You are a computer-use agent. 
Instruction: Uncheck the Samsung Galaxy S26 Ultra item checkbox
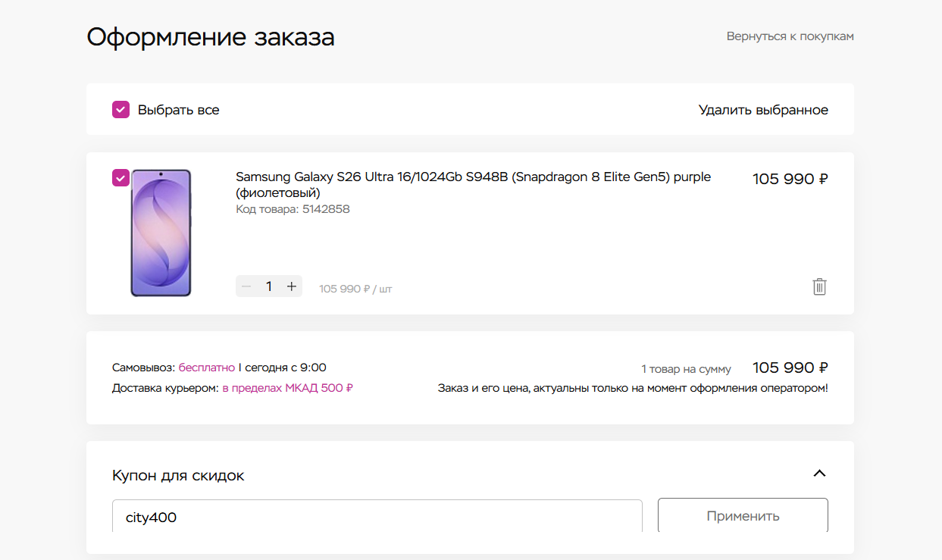click(121, 177)
